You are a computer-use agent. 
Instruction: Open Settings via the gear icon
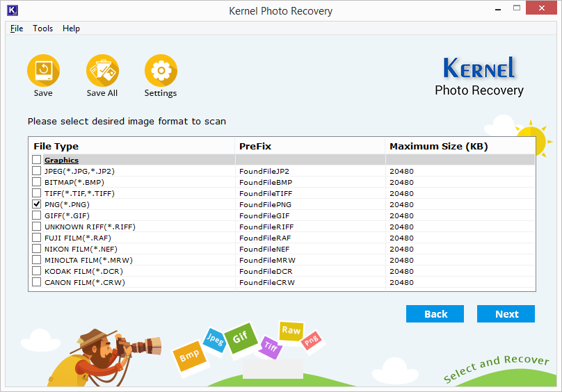tap(161, 70)
